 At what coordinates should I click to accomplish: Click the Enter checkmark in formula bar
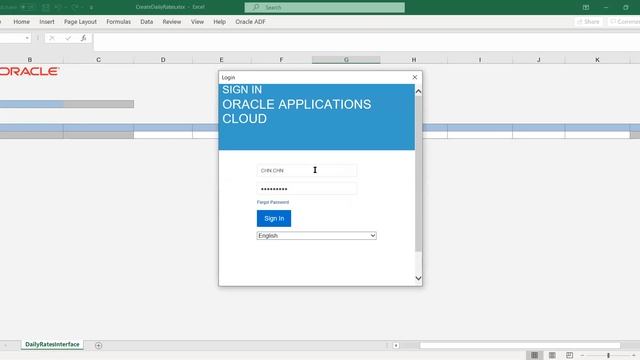68,38
